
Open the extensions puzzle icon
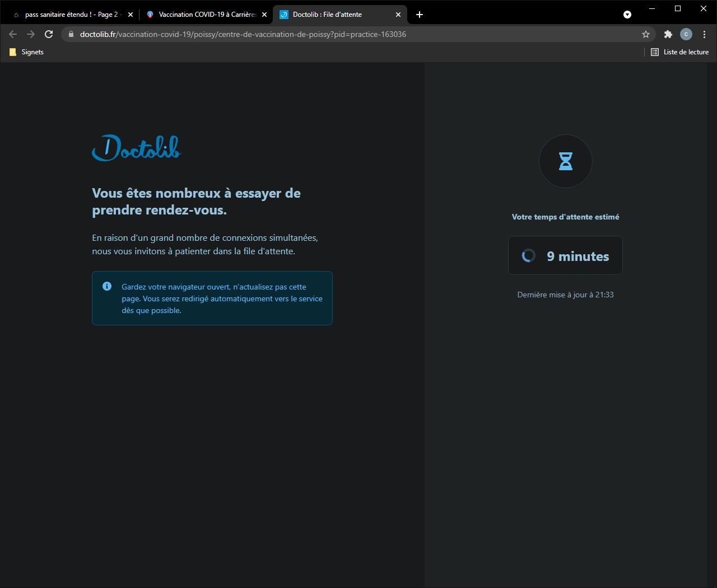coord(668,34)
